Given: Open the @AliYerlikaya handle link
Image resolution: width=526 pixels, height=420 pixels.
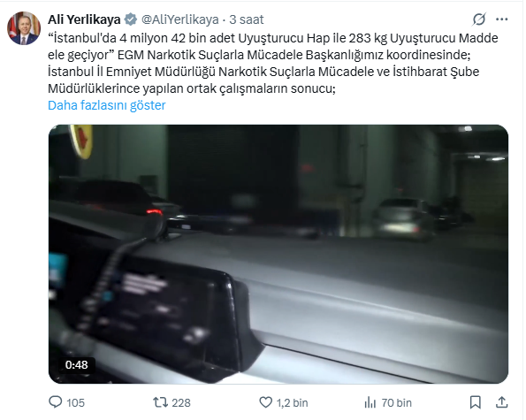Looking at the screenshot, I should point(180,19).
